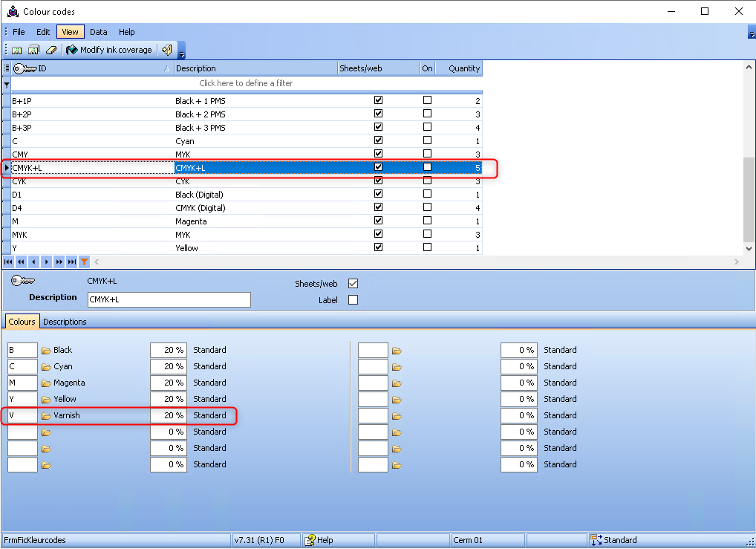Click the black filter funnel icon in the filter row

(7, 85)
